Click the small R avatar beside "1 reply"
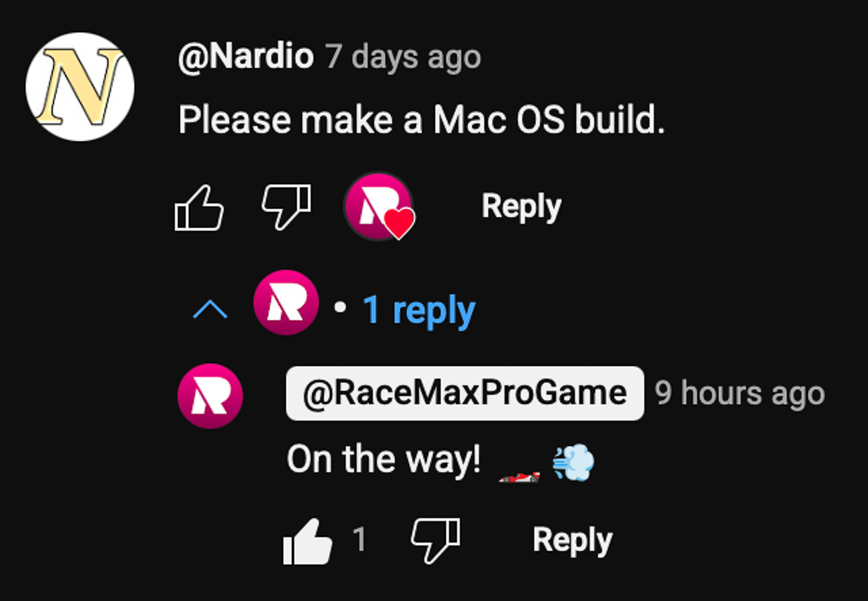The width and height of the screenshot is (868, 601). pyautogui.click(x=286, y=302)
